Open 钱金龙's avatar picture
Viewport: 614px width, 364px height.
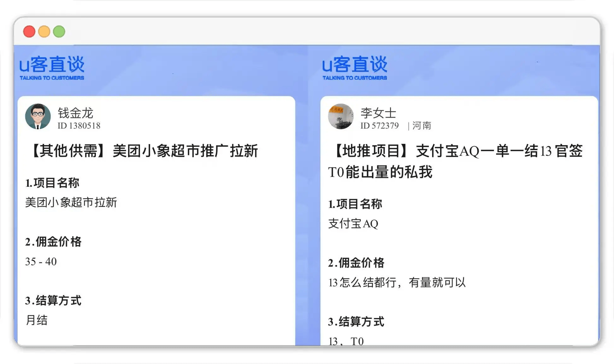pyautogui.click(x=38, y=116)
